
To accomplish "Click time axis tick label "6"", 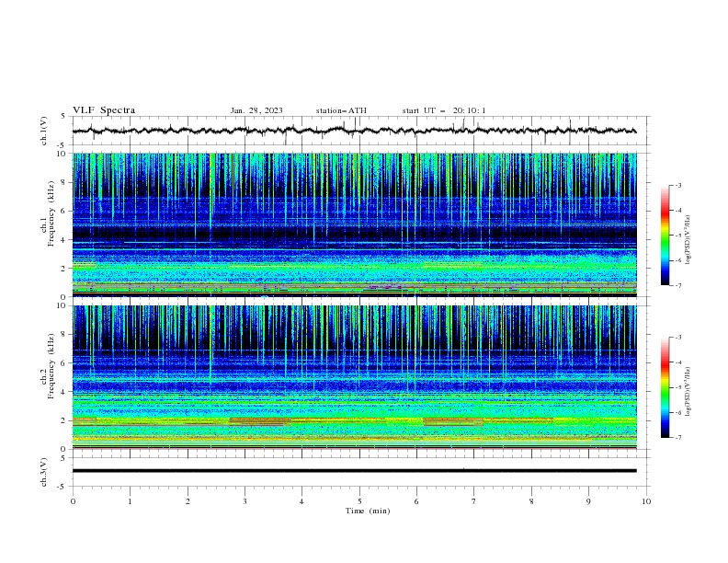I will pos(416,501).
